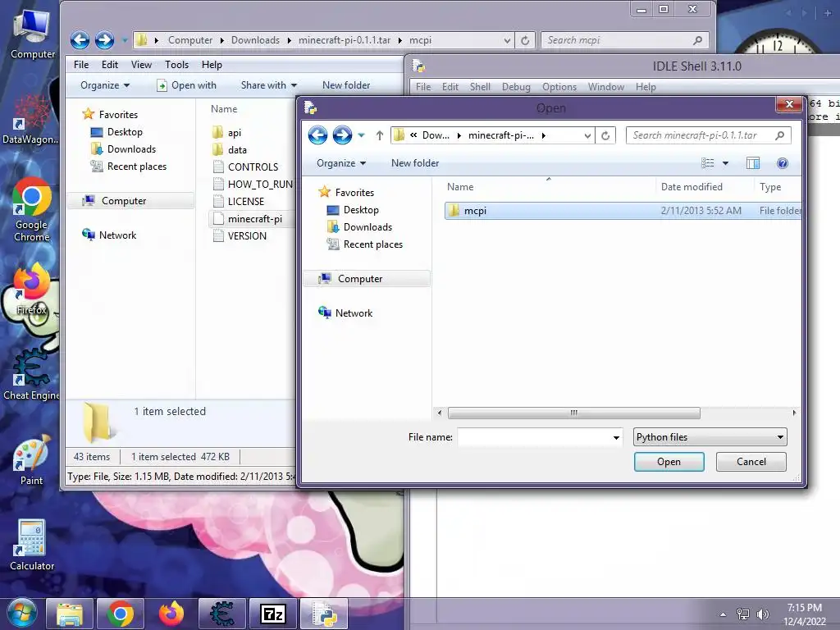Click the search magnifier in Open dialog
Screen dimensions: 840x630
[780, 135]
